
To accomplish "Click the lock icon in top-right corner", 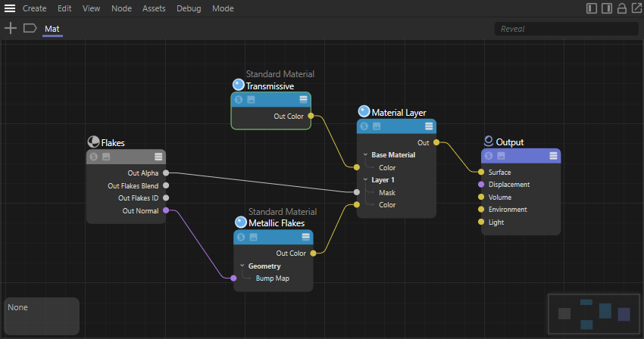I will (x=622, y=8).
